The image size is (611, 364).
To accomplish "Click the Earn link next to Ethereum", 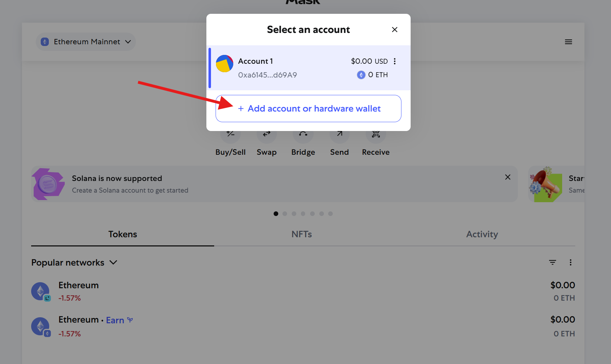I will coord(115,320).
